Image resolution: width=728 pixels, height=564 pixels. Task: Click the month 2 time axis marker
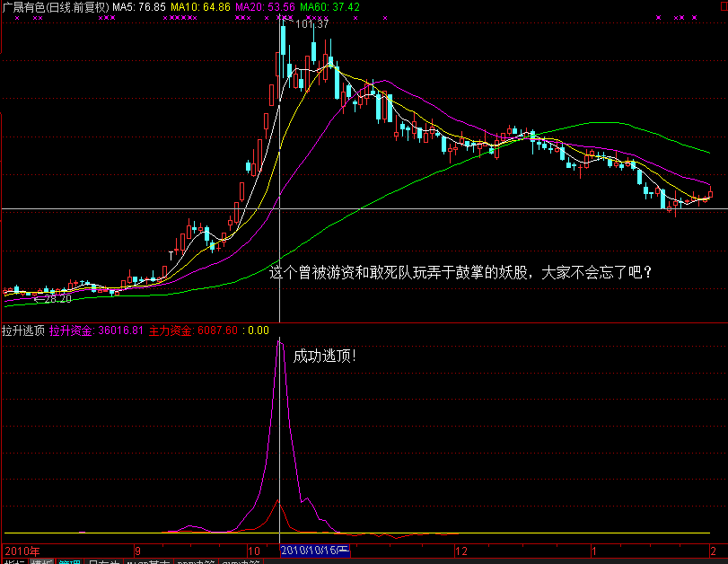click(x=713, y=551)
